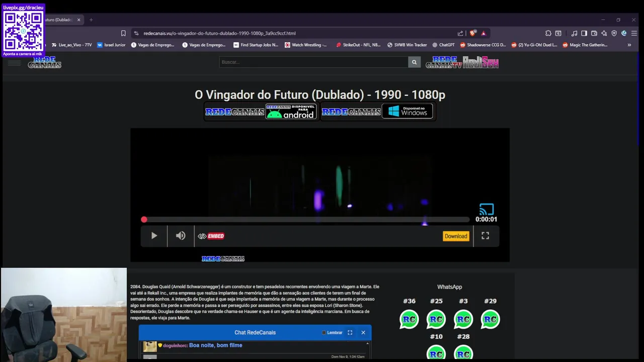
Task: Open a new browser tab
Action: tap(91, 20)
